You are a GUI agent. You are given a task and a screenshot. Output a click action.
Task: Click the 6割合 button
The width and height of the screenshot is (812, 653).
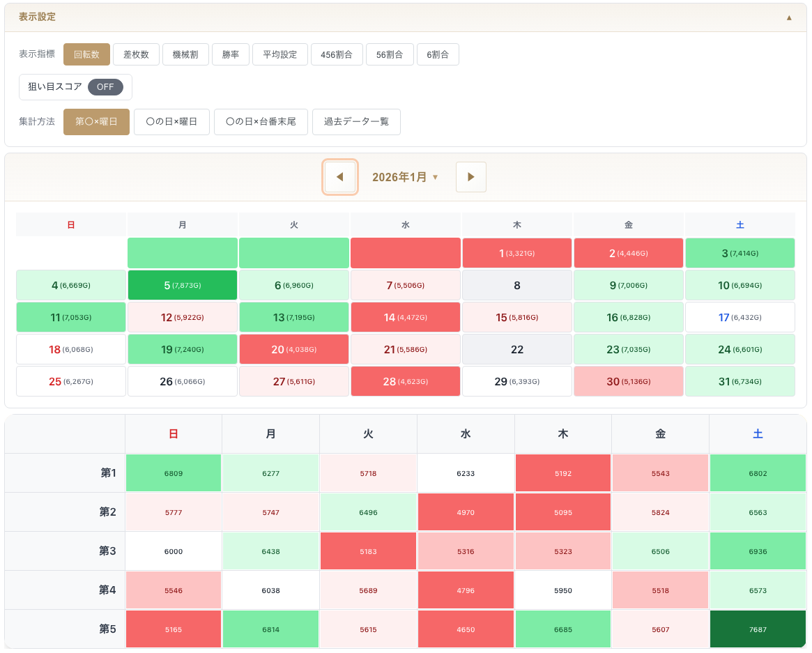click(438, 54)
